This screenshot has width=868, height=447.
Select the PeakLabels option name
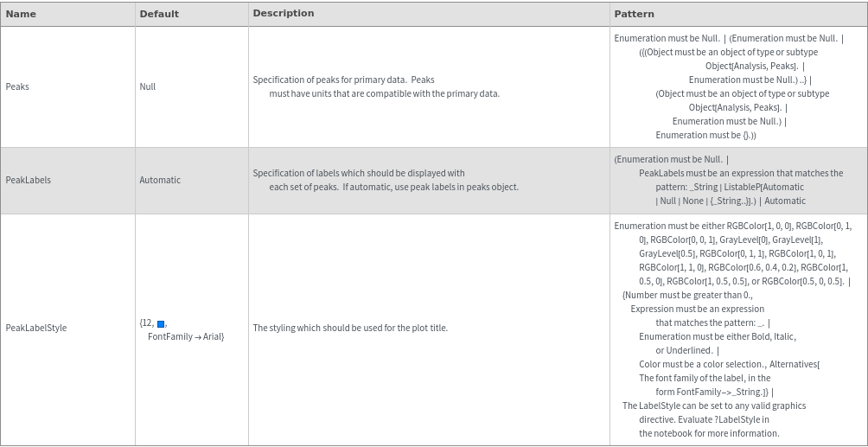click(29, 180)
